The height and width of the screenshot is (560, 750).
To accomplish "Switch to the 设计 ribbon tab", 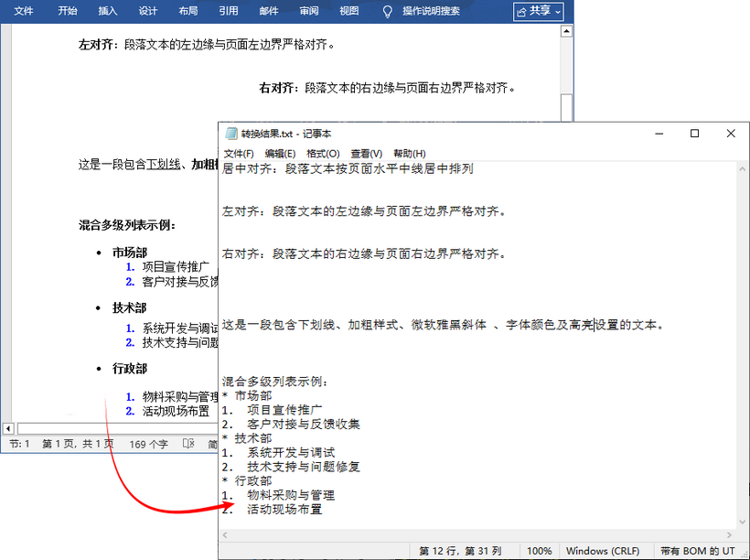I will [150, 12].
